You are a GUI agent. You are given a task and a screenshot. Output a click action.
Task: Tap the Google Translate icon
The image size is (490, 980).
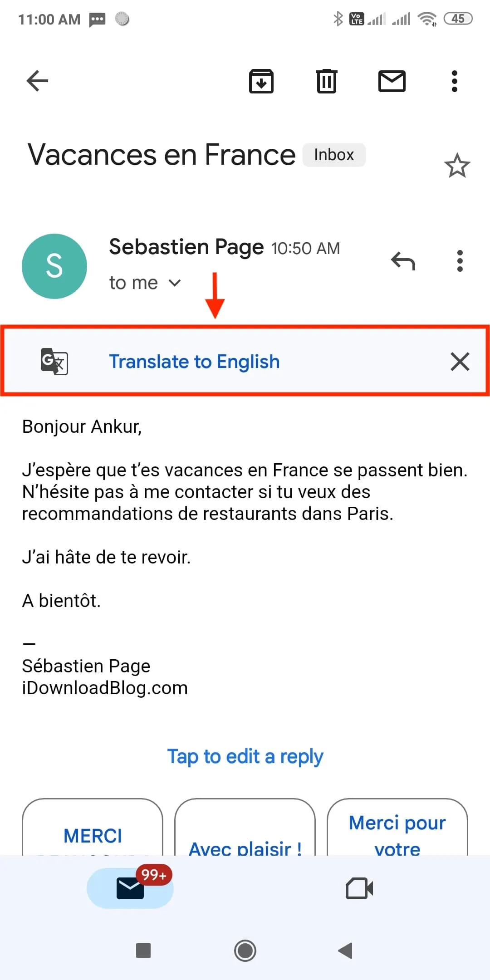54,362
